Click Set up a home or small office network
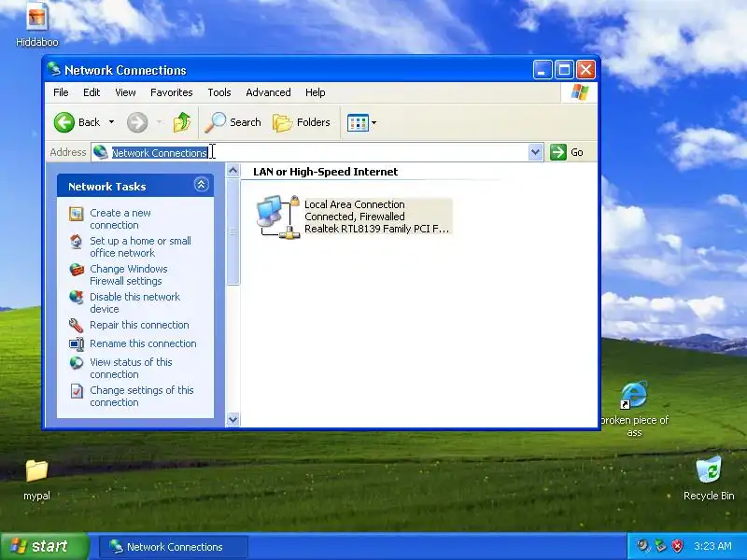 pyautogui.click(x=141, y=246)
